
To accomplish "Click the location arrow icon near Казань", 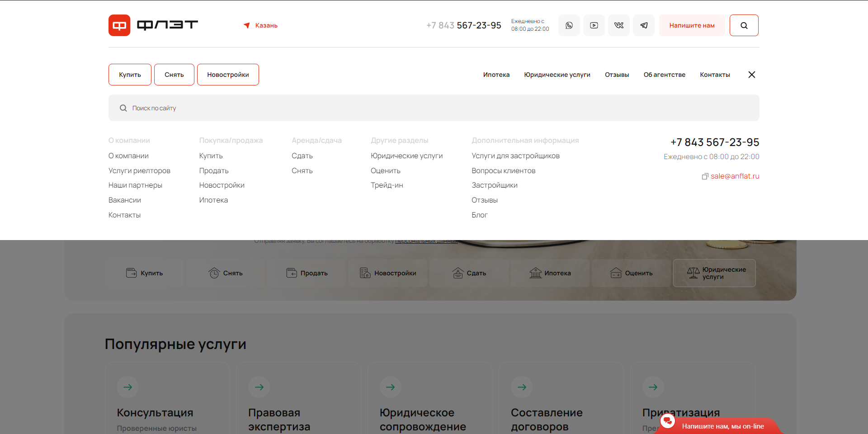I will click(x=247, y=25).
